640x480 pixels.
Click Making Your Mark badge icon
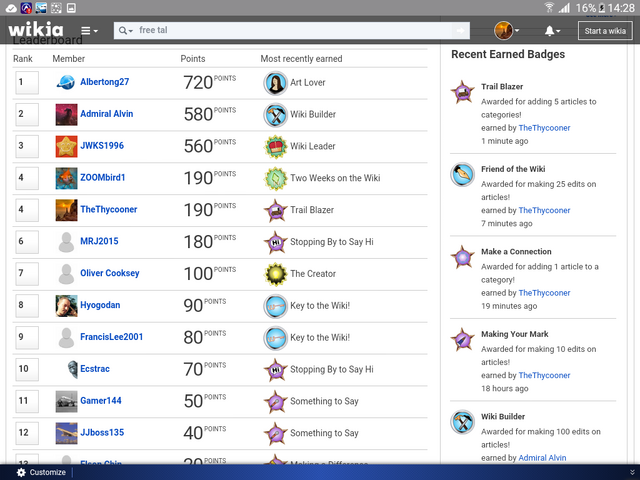click(x=462, y=340)
